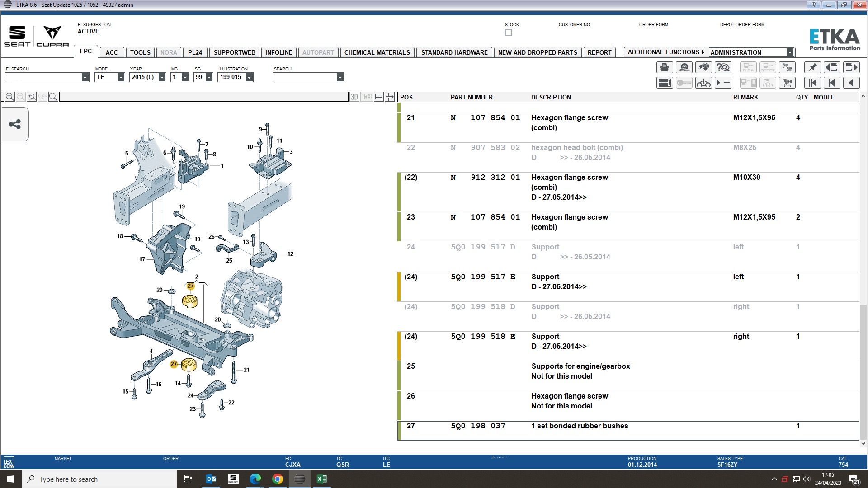Click the pushpin icon
Image resolution: width=868 pixels, height=488 pixels.
coord(812,68)
